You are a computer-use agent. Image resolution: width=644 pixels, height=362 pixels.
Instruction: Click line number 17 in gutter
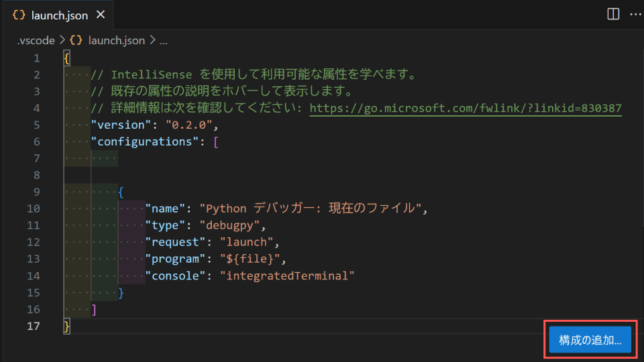click(x=34, y=326)
